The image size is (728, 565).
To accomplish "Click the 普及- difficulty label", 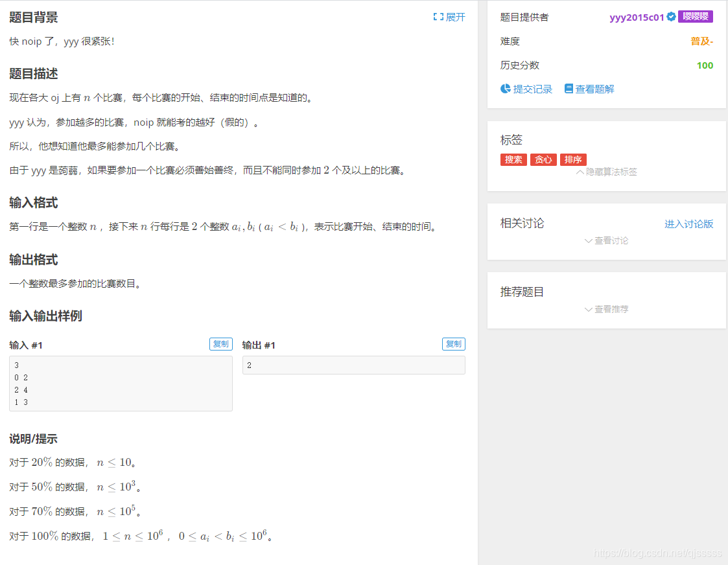I will [x=703, y=41].
